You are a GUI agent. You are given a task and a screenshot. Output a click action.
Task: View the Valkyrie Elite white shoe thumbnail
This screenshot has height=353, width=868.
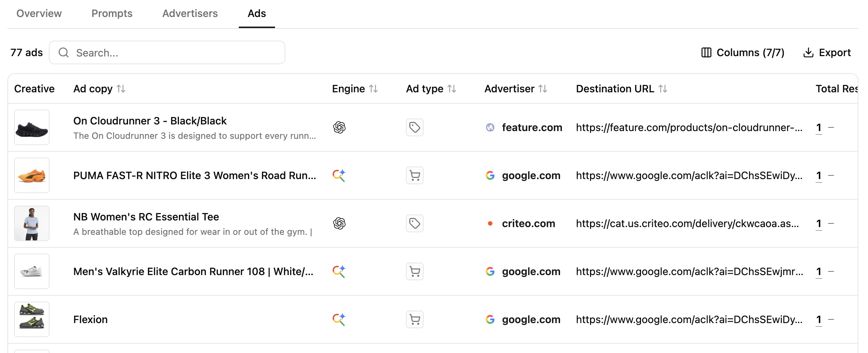32,271
